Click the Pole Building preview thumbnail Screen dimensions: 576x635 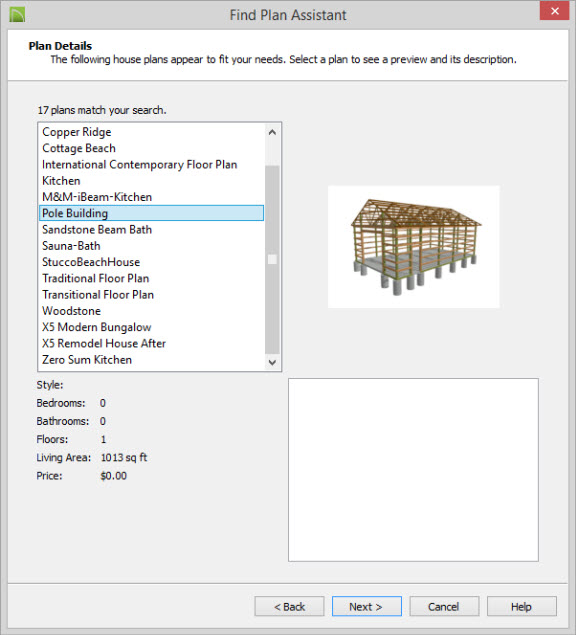414,247
